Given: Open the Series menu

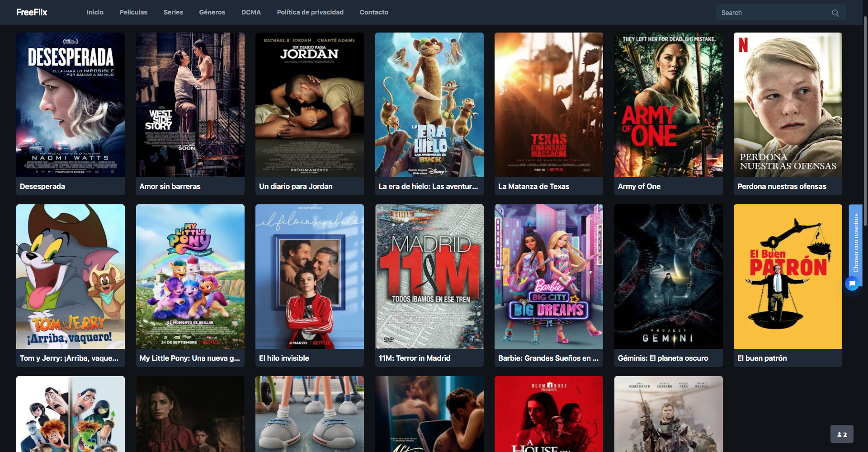Looking at the screenshot, I should tap(173, 12).
